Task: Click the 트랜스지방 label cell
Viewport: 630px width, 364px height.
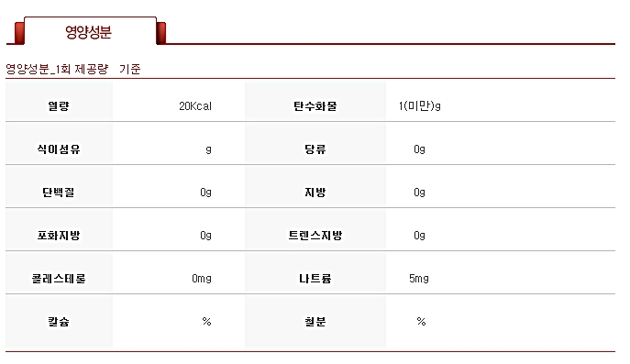Action: (x=315, y=230)
